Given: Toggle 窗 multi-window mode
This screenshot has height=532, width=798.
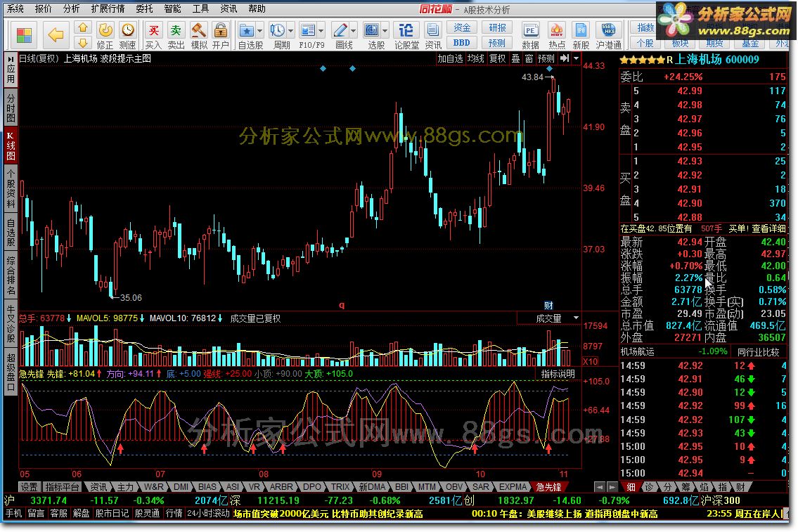Looking at the screenshot, I should tap(529, 58).
